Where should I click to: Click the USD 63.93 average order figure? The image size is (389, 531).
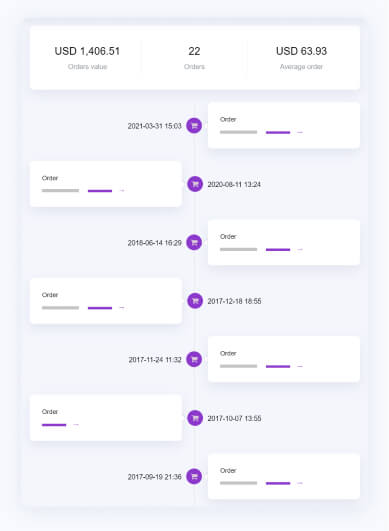(301, 51)
